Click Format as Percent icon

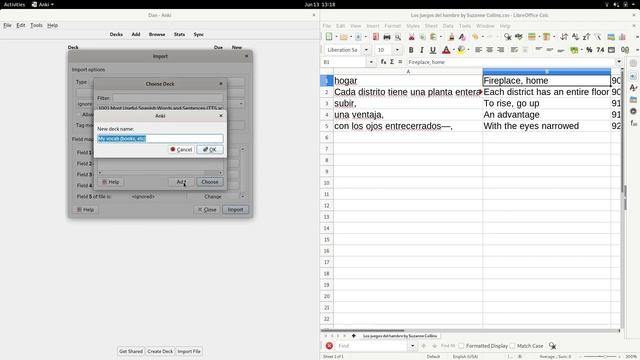pyautogui.click(x=589, y=50)
